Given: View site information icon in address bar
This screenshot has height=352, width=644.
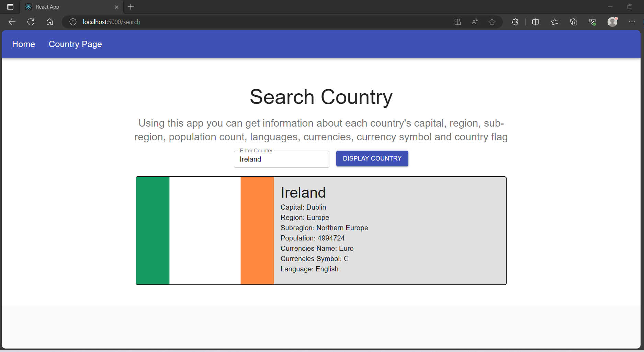Looking at the screenshot, I should [72, 22].
